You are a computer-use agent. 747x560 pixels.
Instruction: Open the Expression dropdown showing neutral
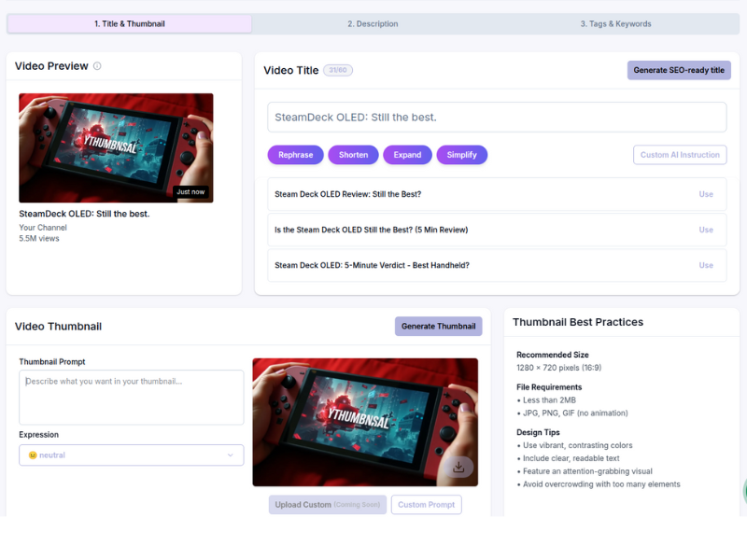[x=132, y=455]
